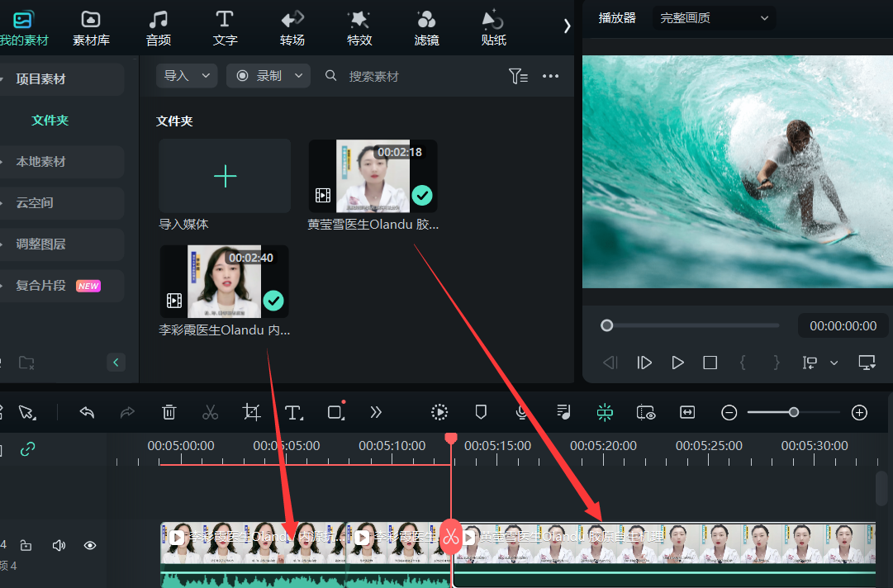
Task: Zoom in timeline with the plus button
Action: [859, 413]
